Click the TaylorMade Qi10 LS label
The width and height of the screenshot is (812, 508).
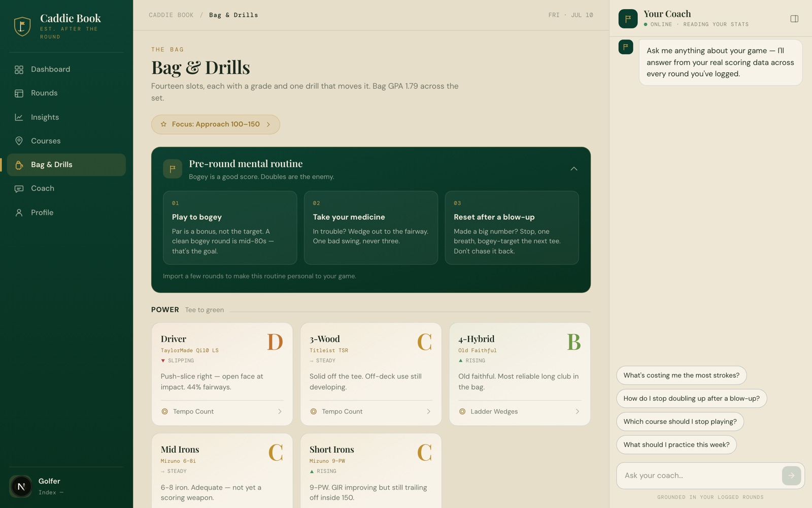[189, 351]
